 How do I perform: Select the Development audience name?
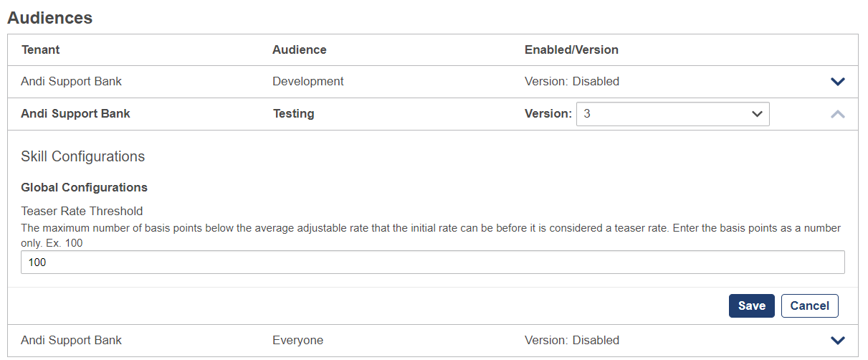(308, 82)
